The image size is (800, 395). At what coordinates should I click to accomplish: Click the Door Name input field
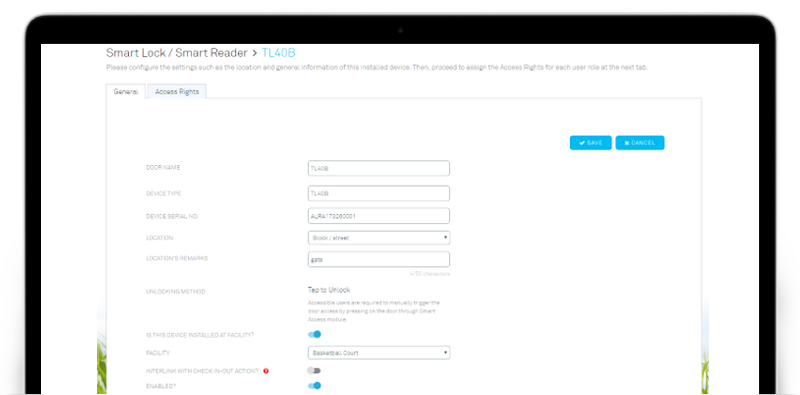coord(379,168)
